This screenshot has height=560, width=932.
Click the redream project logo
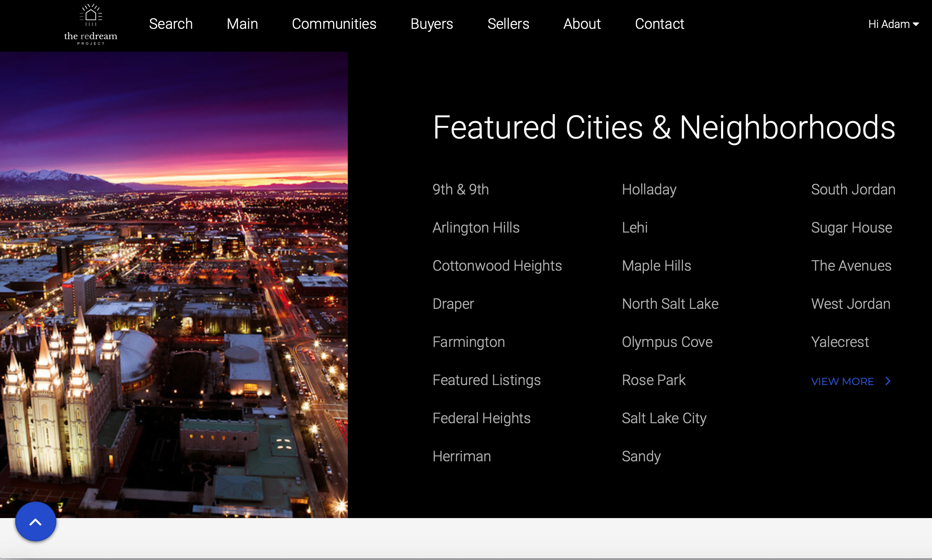point(91,25)
